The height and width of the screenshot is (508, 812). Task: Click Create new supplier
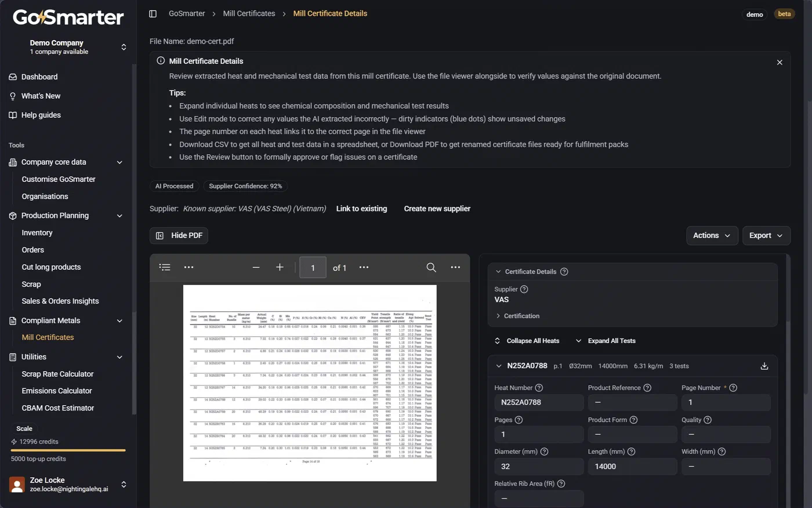(437, 208)
